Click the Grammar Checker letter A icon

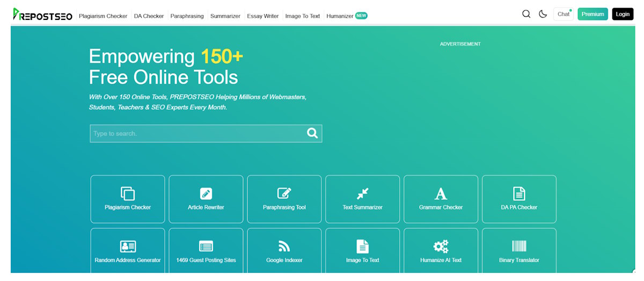tap(441, 193)
